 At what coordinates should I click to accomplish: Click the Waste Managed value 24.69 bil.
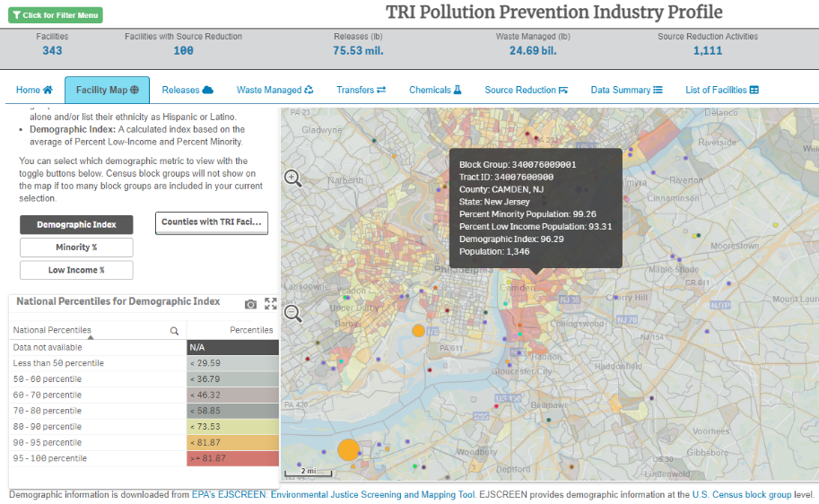click(533, 50)
